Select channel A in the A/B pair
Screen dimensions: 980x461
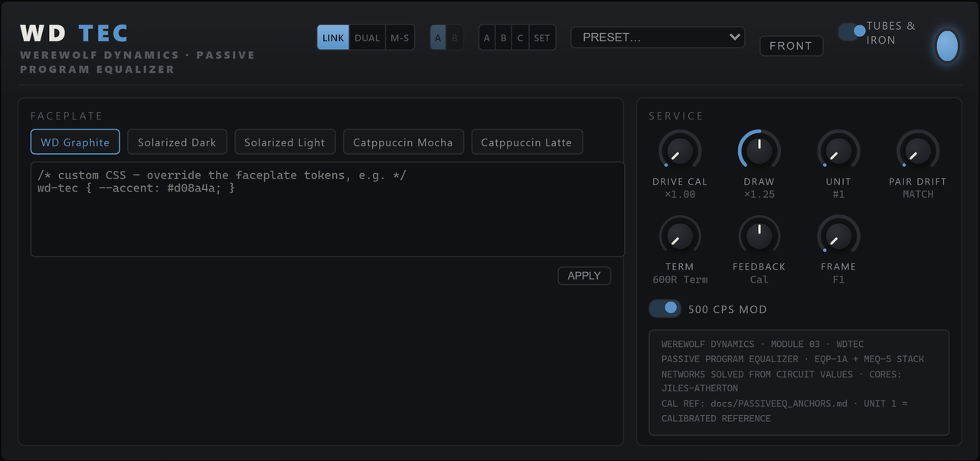point(438,38)
